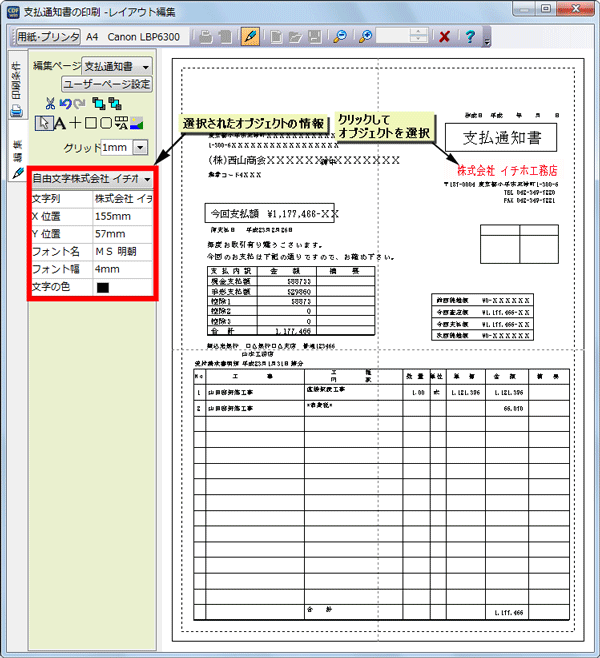This screenshot has height=658, width=600.
Task: Expand the 編集ページ 支払通知書 dropdown
Action: (146, 65)
